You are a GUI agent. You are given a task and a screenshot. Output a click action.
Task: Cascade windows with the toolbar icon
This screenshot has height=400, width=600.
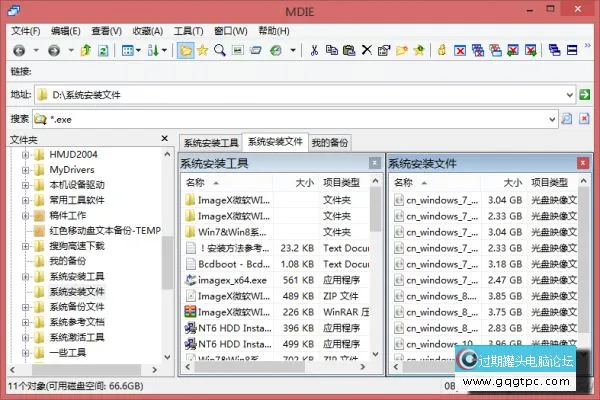coord(554,50)
